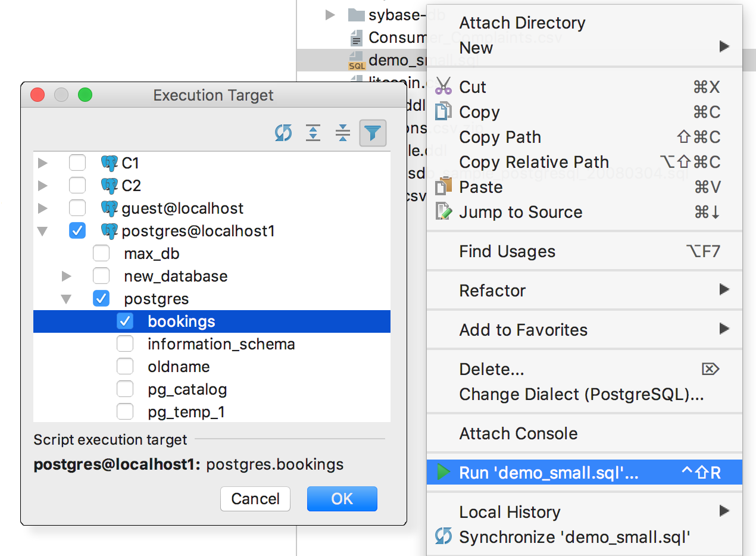The width and height of the screenshot is (756, 556).
Task: Uncheck the postgres@localhost1 checkbox
Action: 77,230
